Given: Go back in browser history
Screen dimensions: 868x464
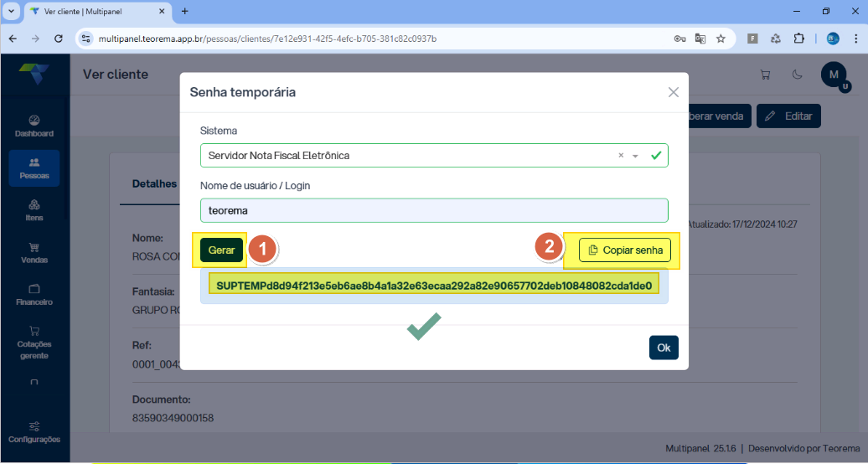Looking at the screenshot, I should pos(13,39).
